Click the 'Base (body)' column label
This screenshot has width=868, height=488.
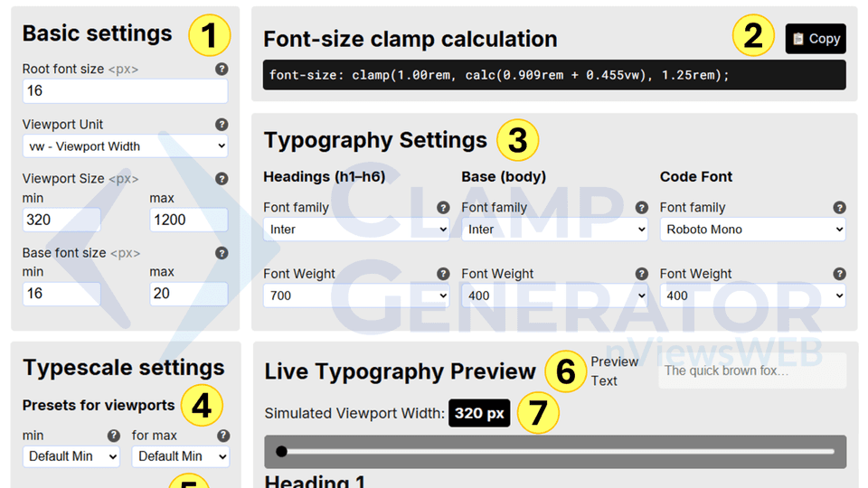(504, 176)
